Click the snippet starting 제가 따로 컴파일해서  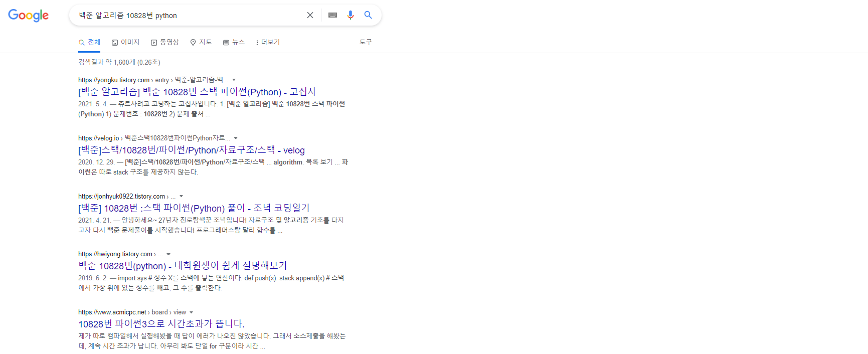[212, 341]
